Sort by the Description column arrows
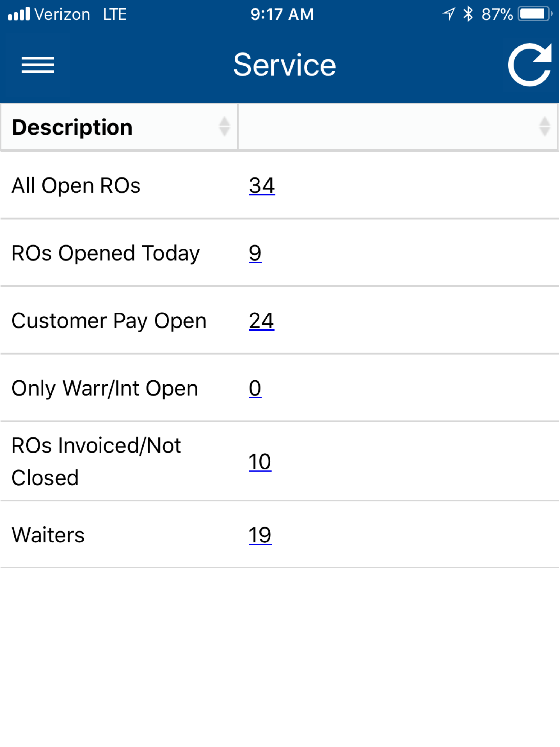The height and width of the screenshot is (747, 560). point(224,127)
